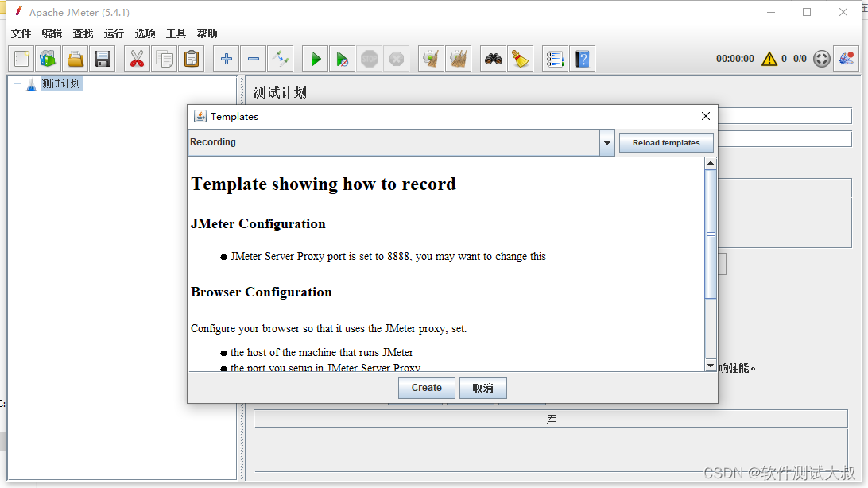Click the scrollbar down arrow in Templates
This screenshot has height=488, width=868.
click(711, 365)
